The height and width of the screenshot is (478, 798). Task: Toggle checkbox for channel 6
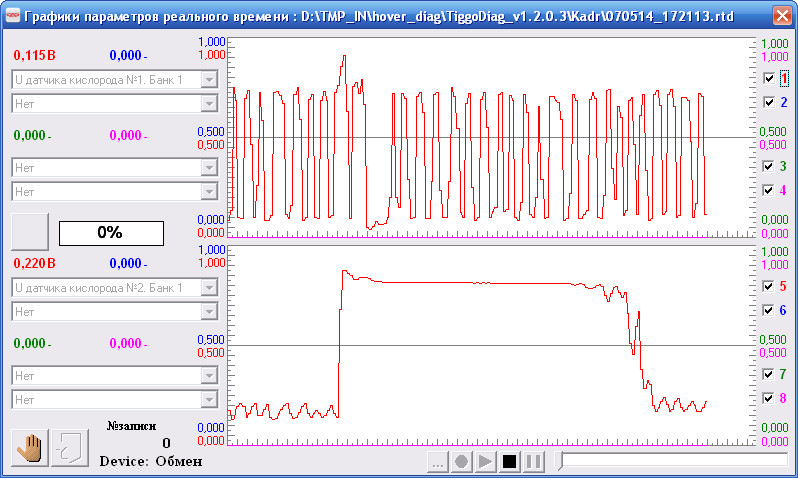click(x=768, y=310)
